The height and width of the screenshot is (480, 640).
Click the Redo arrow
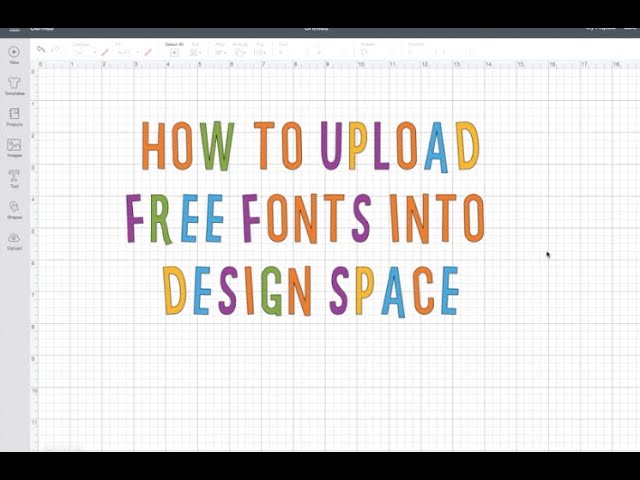click(55, 49)
